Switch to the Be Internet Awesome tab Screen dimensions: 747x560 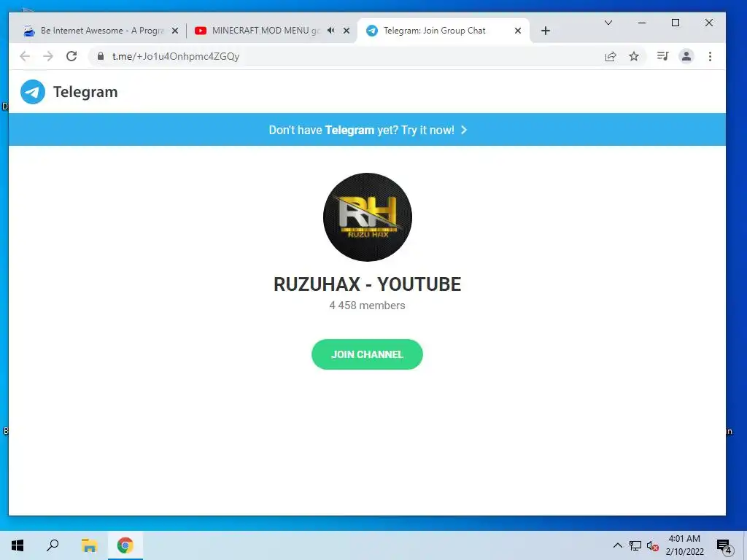pyautogui.click(x=102, y=31)
